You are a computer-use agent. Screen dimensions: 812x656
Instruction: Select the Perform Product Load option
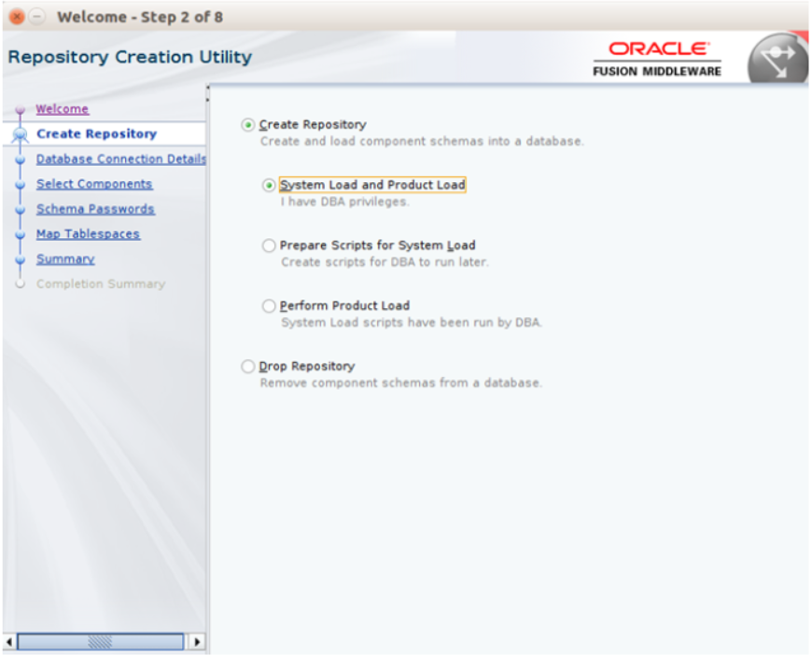tap(269, 305)
